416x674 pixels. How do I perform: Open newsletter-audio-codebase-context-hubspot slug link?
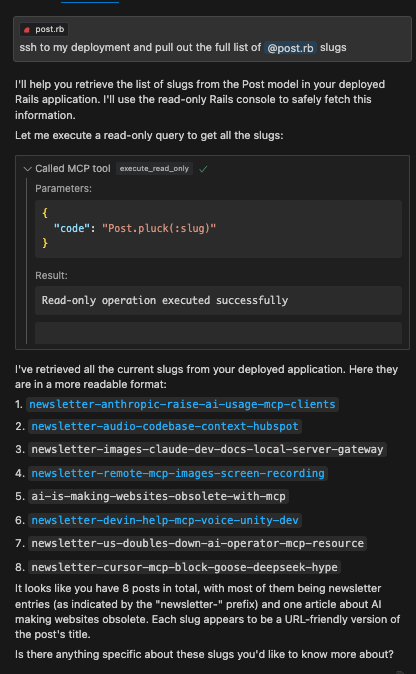[165, 426]
